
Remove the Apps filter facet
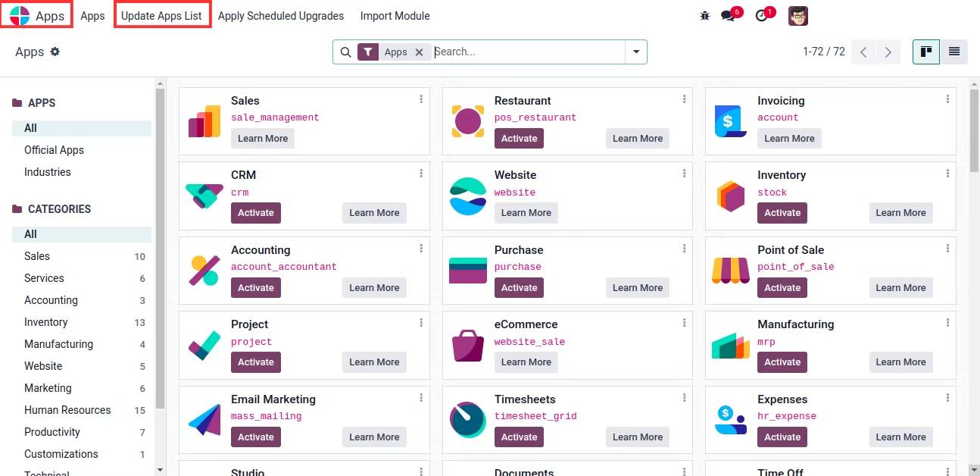[x=419, y=52]
